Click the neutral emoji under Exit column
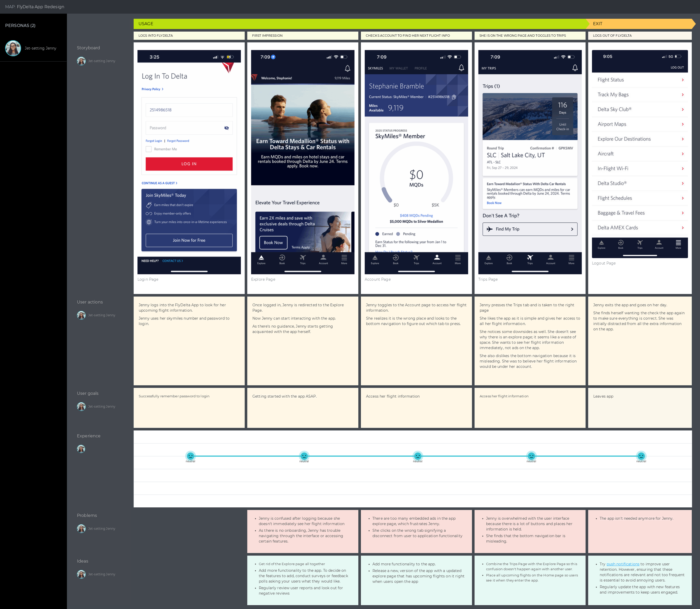 (x=641, y=456)
